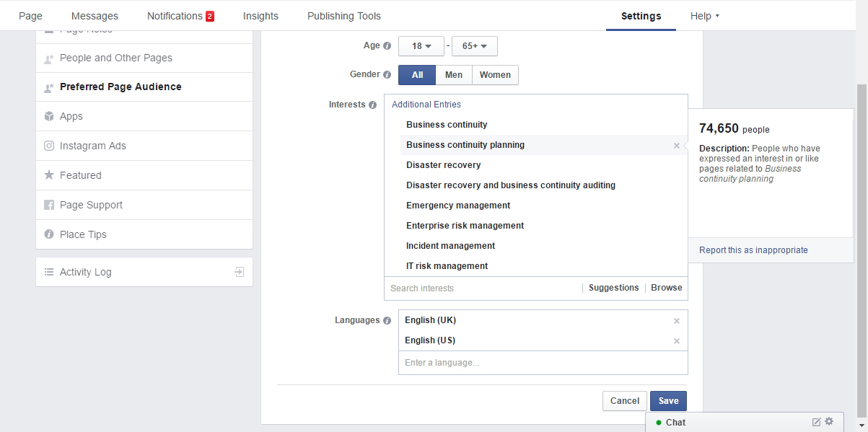Select the Place Tips icon
Image resolution: width=868 pixels, height=432 pixels.
(48, 234)
